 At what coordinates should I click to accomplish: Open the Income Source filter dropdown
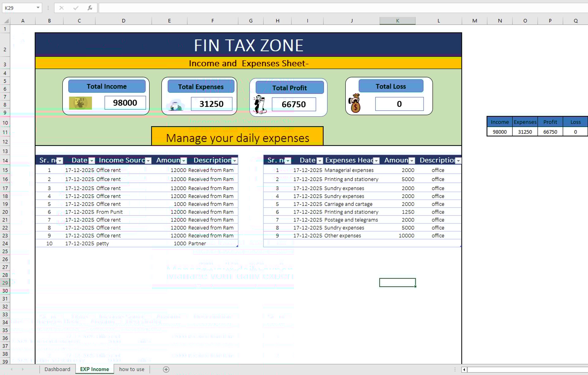tap(148, 161)
